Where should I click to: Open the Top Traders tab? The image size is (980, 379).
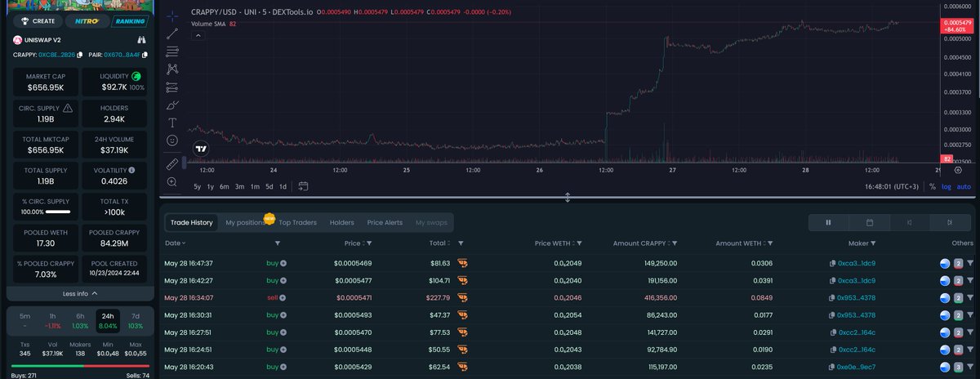(x=297, y=222)
